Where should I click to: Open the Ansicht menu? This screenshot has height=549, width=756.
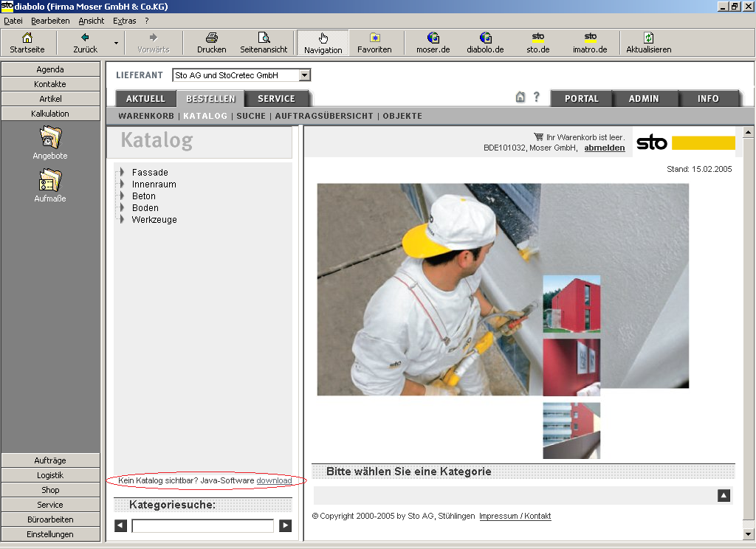(x=91, y=21)
